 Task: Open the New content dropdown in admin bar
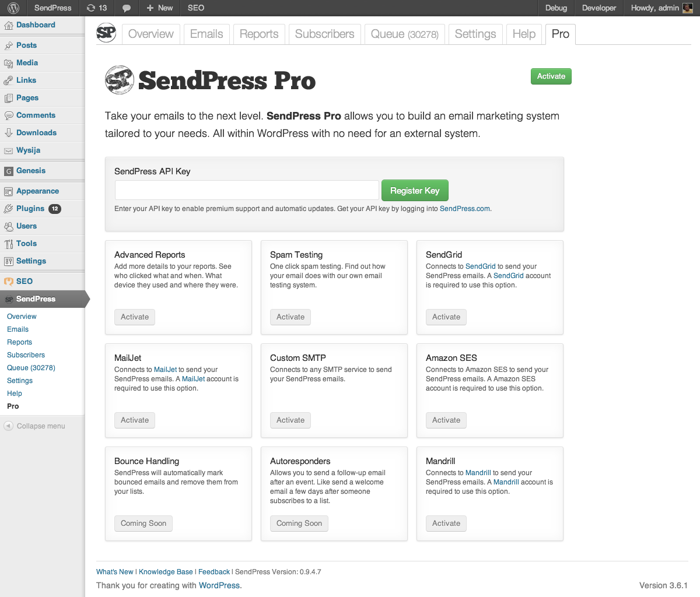[x=159, y=8]
